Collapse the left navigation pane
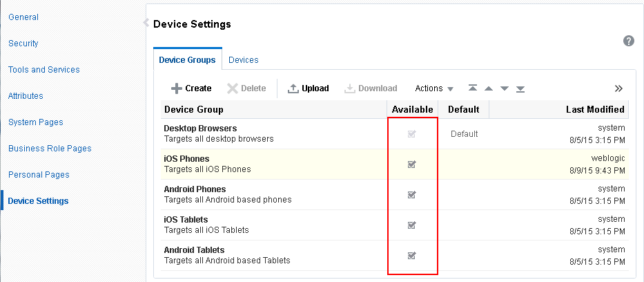The height and width of the screenshot is (282, 644). (x=146, y=23)
